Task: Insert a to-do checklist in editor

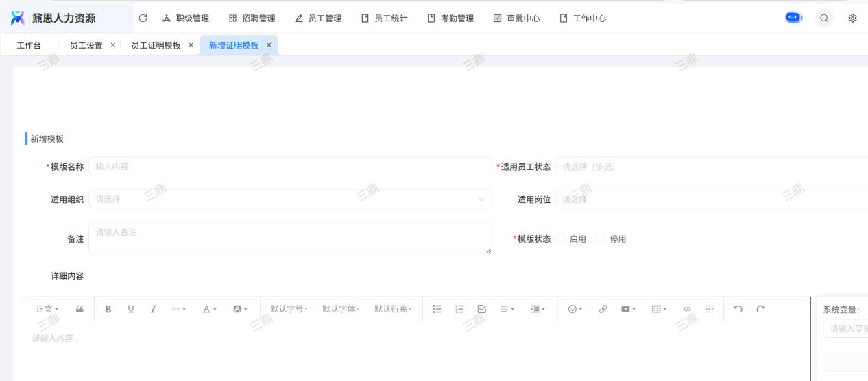Action: (481, 309)
